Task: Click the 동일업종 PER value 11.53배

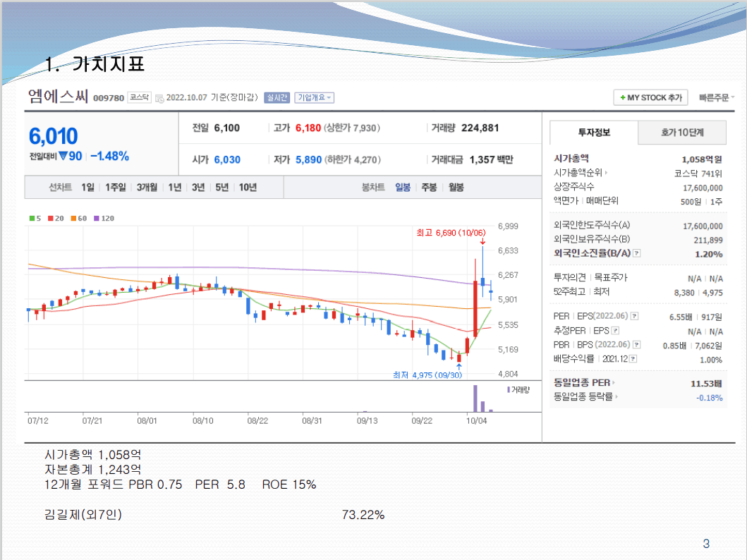Action: pos(707,384)
